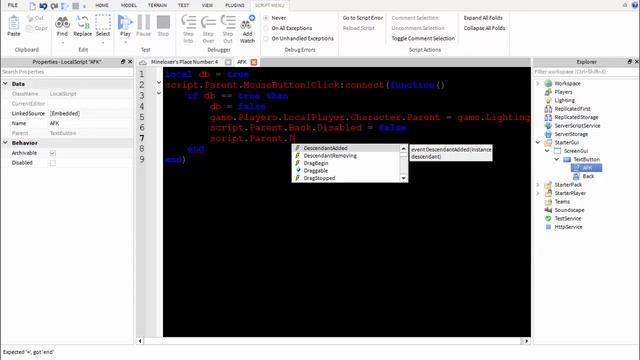Collapse the TextButton tree node
640x360 pixels.
(557, 160)
